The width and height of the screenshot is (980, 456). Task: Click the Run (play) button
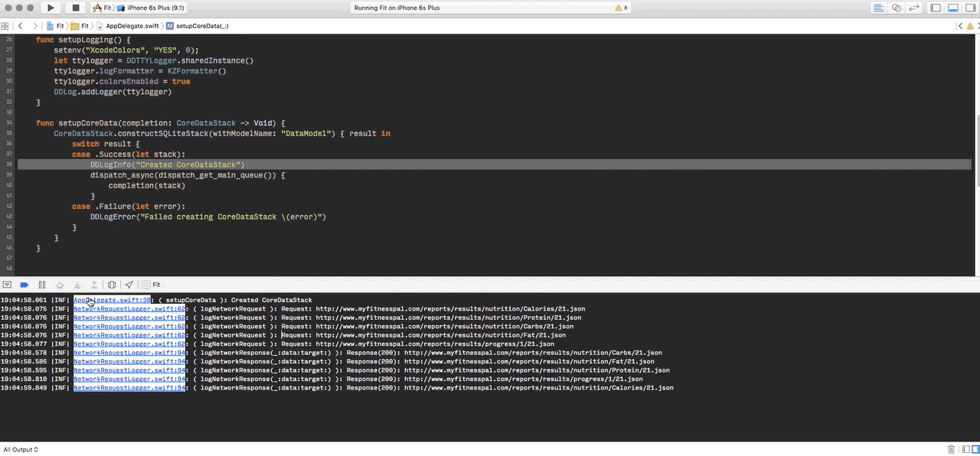(50, 8)
